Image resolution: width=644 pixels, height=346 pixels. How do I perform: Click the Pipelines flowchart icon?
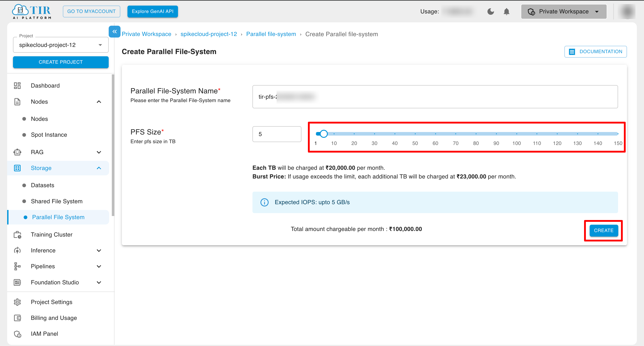click(x=17, y=266)
